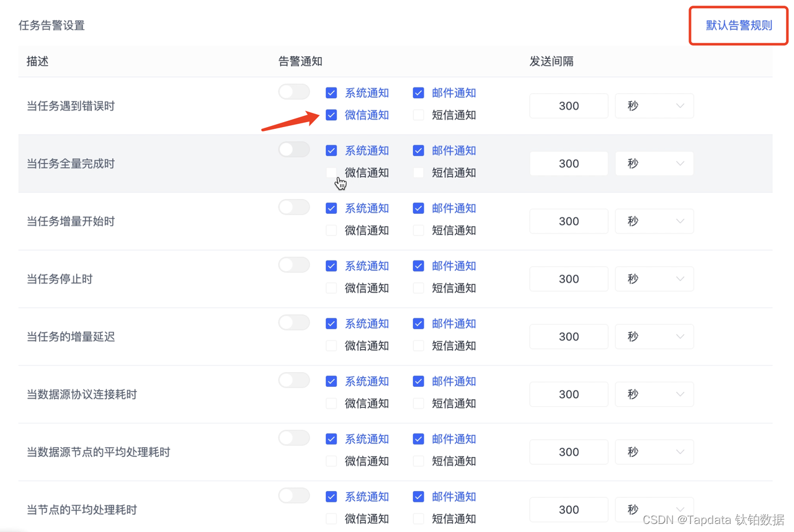Viewport: 794px width, 532px height.
Task: Click the 300 interval field for 当任务全量完成时
Action: tap(569, 164)
